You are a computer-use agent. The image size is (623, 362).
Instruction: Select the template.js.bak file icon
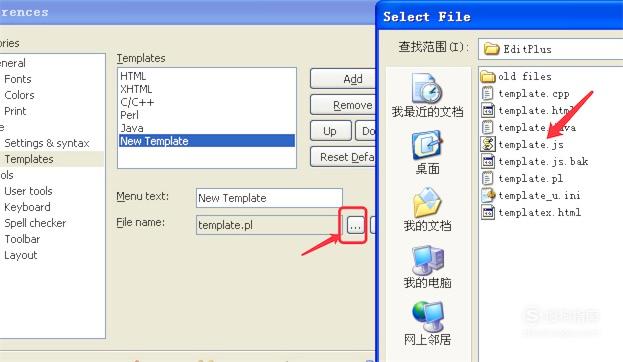click(x=488, y=161)
